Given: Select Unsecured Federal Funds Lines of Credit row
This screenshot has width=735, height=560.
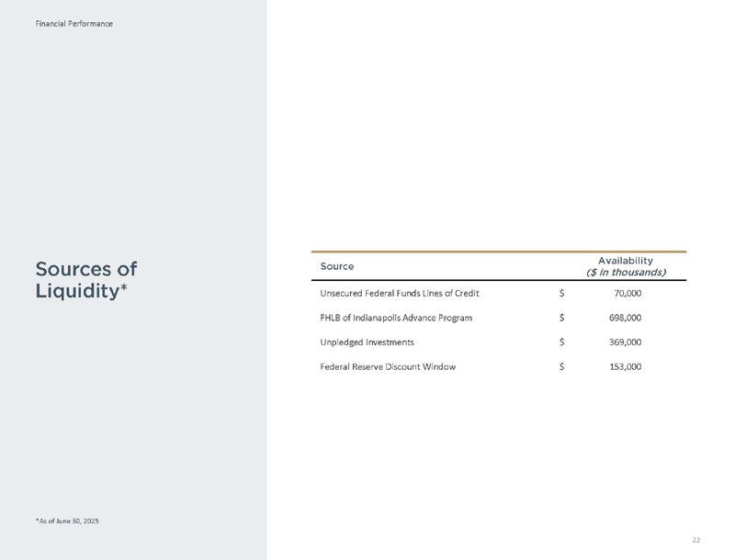Looking at the screenshot, I should pos(499,293).
